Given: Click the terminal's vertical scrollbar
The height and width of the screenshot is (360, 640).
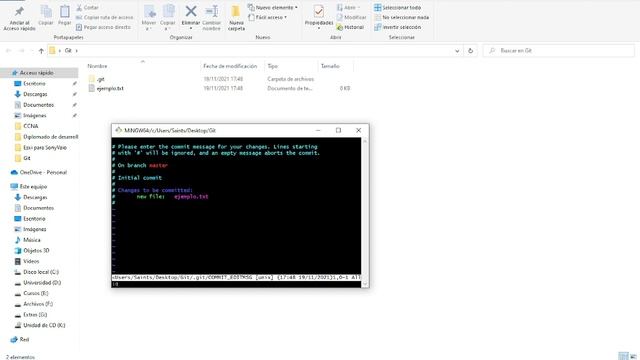Looking at the screenshot, I should (365, 212).
